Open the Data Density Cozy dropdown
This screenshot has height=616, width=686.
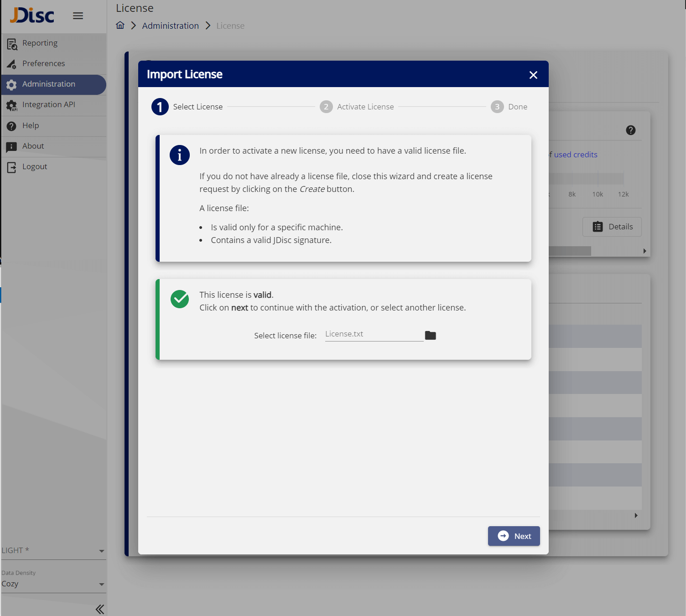(x=53, y=584)
